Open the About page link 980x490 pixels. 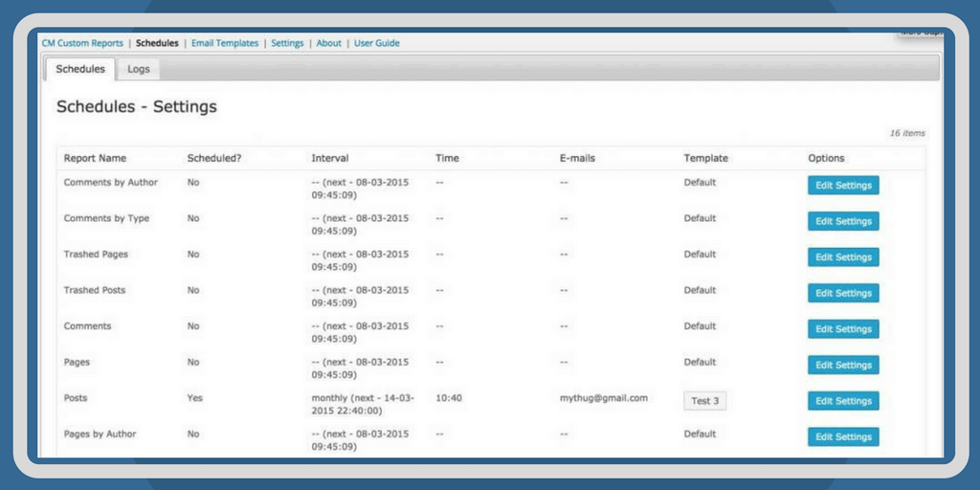tap(329, 43)
